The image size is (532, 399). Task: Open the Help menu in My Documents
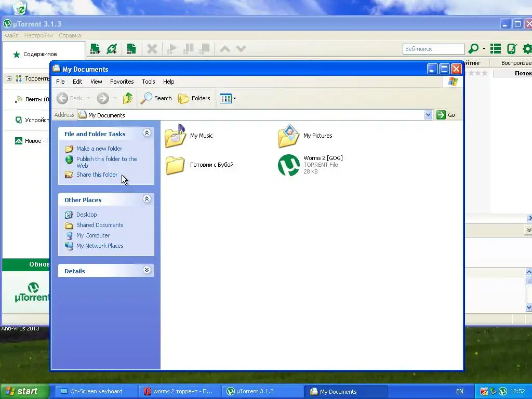[168, 82]
